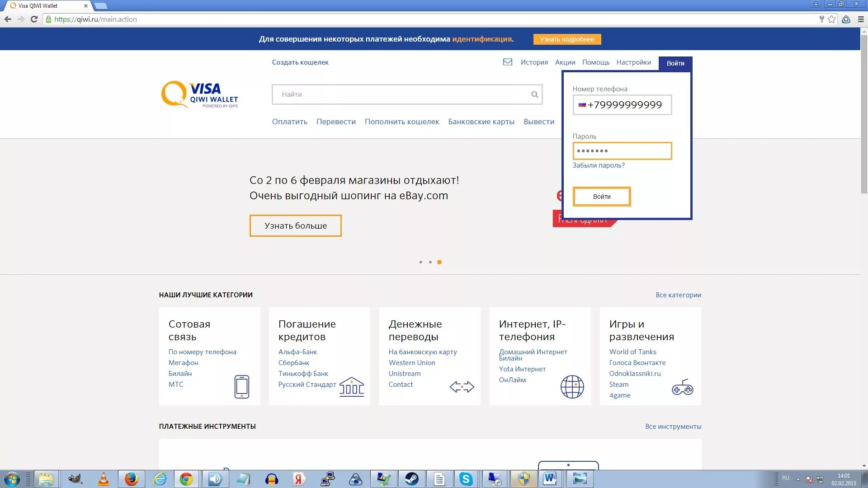Bookmark page with the star icon
Image resolution: width=868 pixels, height=488 pixels.
coord(831,19)
